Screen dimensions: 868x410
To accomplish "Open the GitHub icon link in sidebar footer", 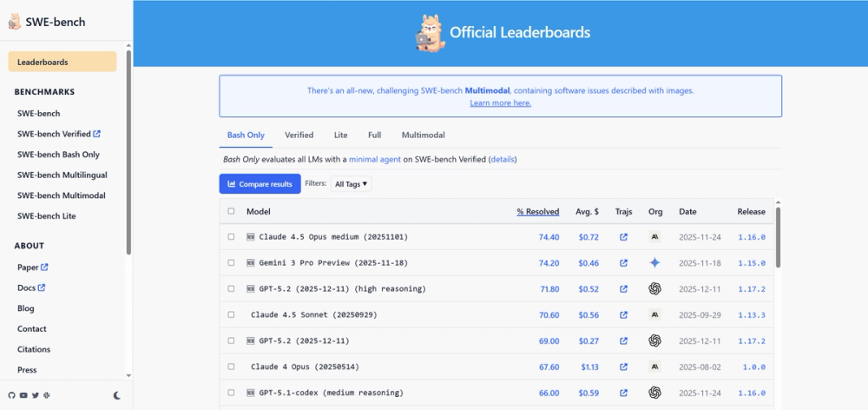I will tap(11, 395).
